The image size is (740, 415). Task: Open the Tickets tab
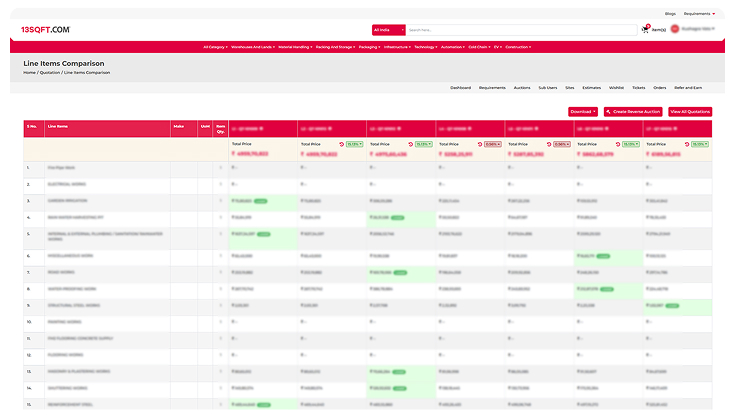click(639, 88)
